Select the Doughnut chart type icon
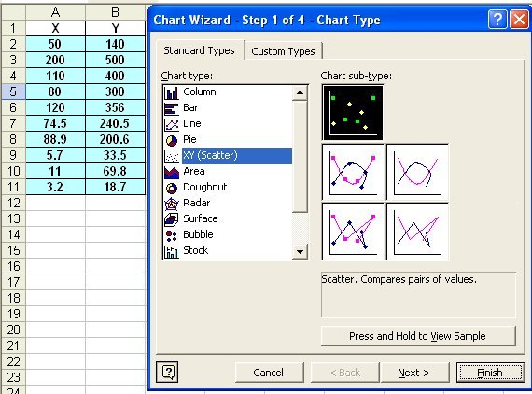This screenshot has height=394, width=532. coord(172,188)
